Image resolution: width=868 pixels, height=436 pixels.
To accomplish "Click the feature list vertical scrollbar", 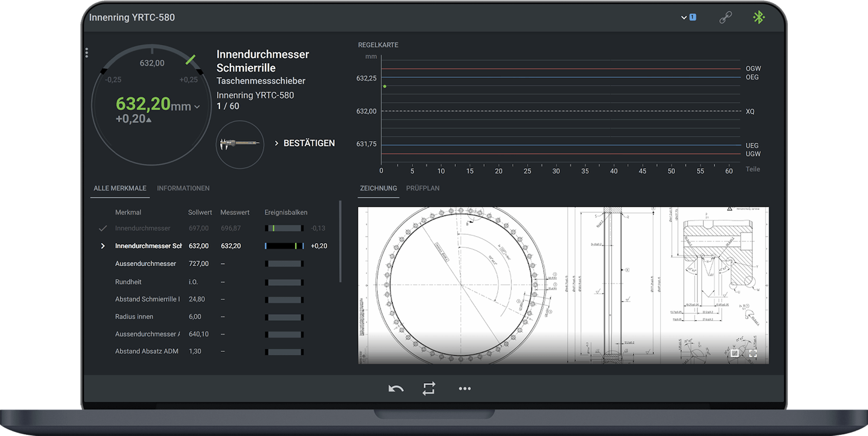I will 340,242.
